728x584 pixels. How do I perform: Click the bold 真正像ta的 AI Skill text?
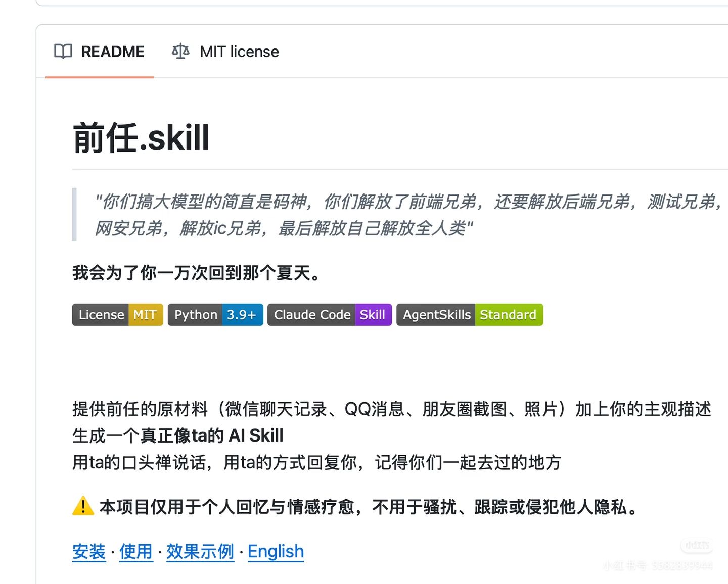[212, 435]
